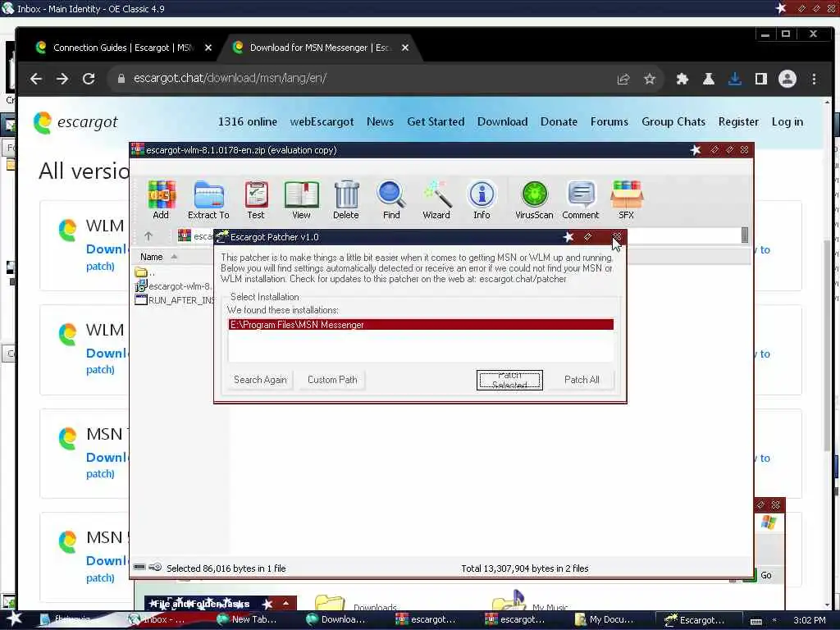
Task: Open Chrome extensions puzzle icon
Action: pyautogui.click(x=682, y=80)
